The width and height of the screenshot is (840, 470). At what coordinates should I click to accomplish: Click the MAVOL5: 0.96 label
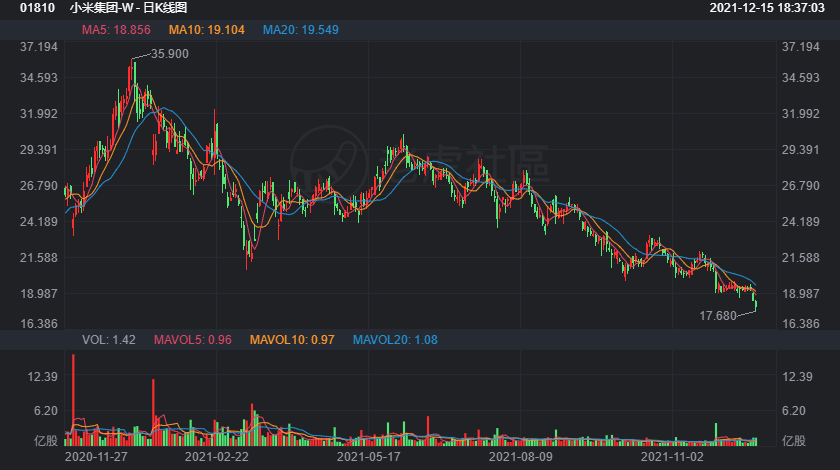(x=193, y=340)
